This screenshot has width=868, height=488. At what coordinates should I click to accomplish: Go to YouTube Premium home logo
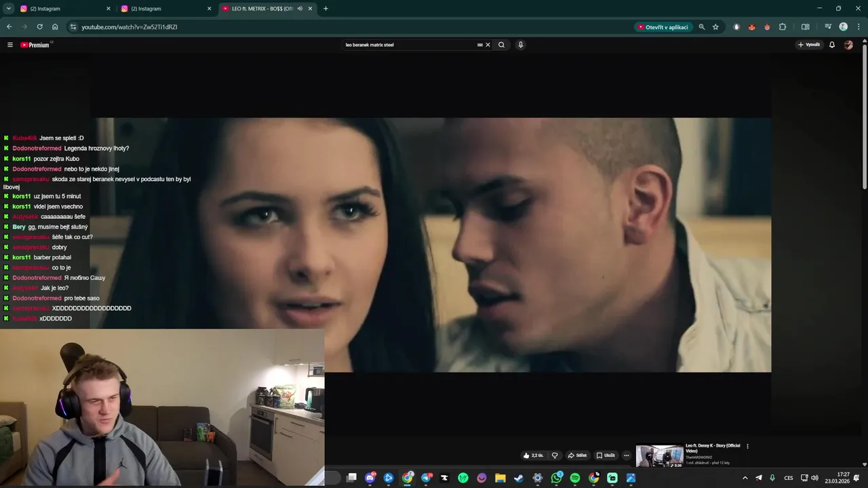35,45
